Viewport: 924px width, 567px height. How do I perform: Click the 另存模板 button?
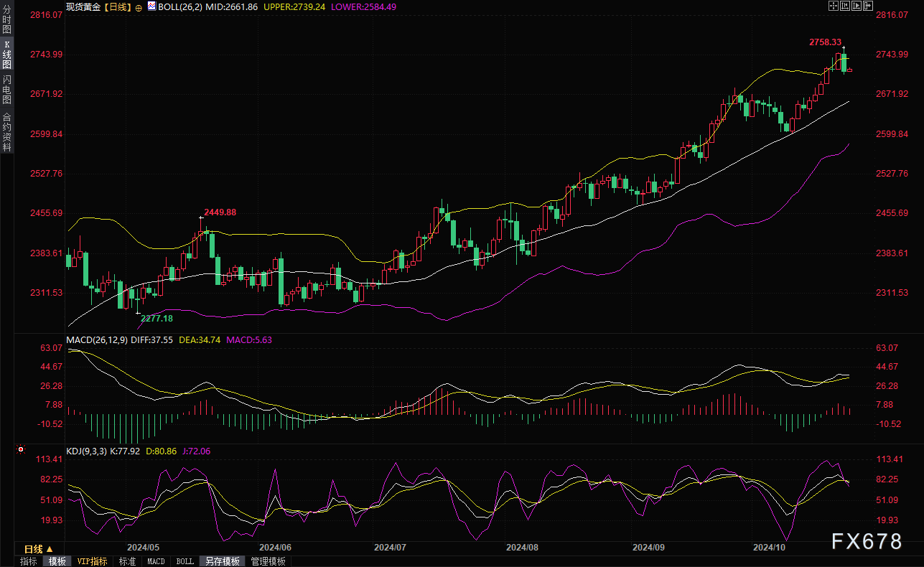tap(221, 561)
